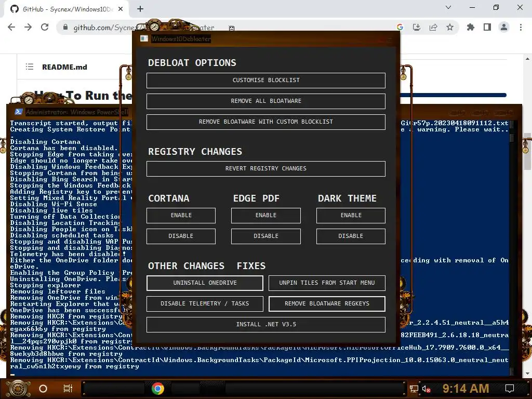This screenshot has height=399, width=532.
Task: Open Task View on taskbar
Action: (68, 389)
